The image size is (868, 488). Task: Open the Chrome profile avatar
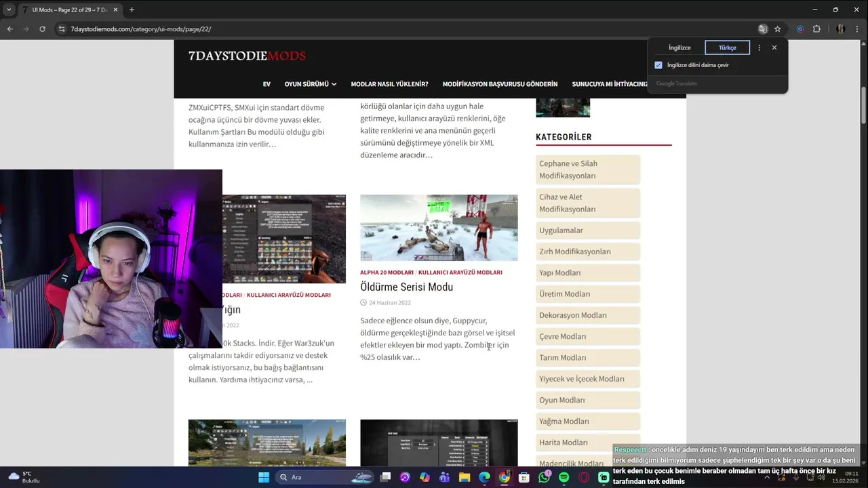pos(840,29)
